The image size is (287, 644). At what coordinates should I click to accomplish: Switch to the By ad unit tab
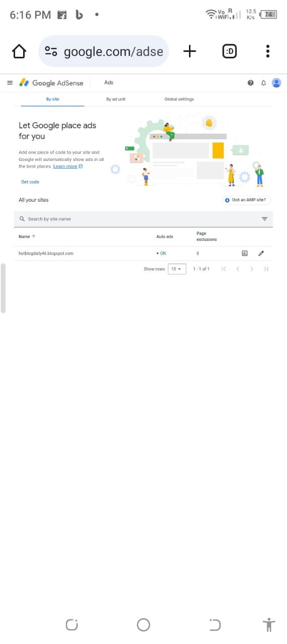point(116,99)
